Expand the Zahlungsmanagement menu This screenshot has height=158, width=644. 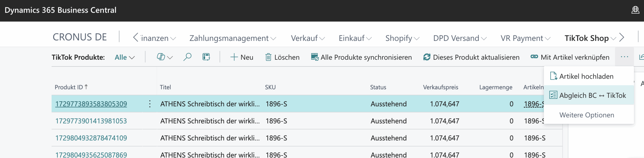pyautogui.click(x=232, y=38)
